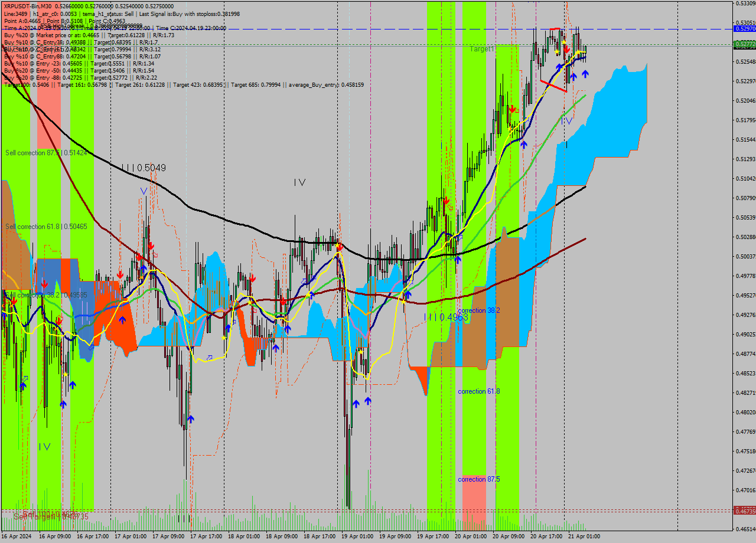The width and height of the screenshot is (756, 543).
Task: Click the 0.47518 price scale value
Action: point(745,451)
